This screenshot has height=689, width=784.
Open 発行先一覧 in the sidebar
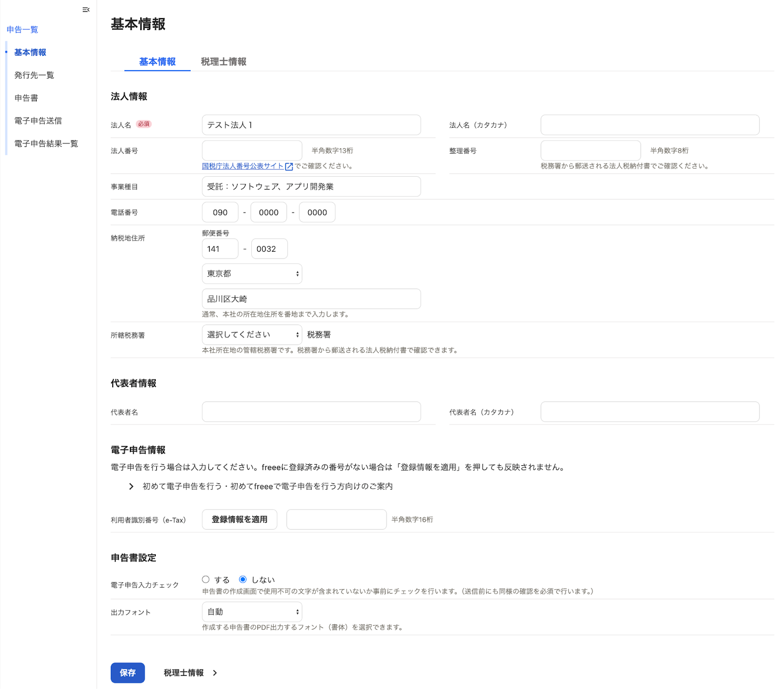(34, 75)
